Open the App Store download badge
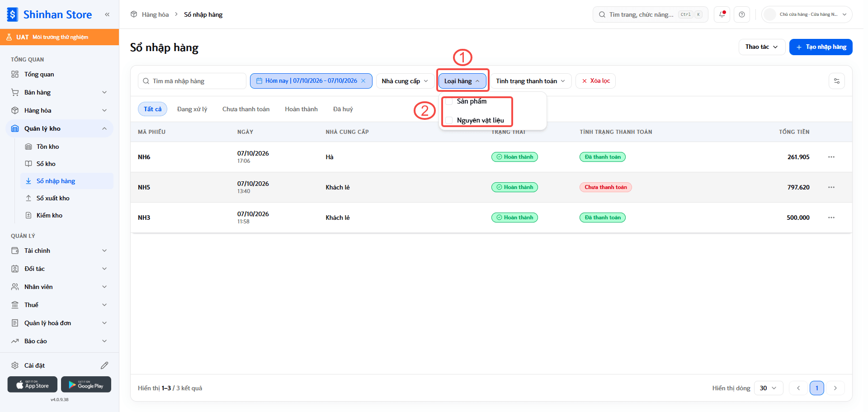The width and height of the screenshot is (868, 412). pyautogui.click(x=33, y=384)
